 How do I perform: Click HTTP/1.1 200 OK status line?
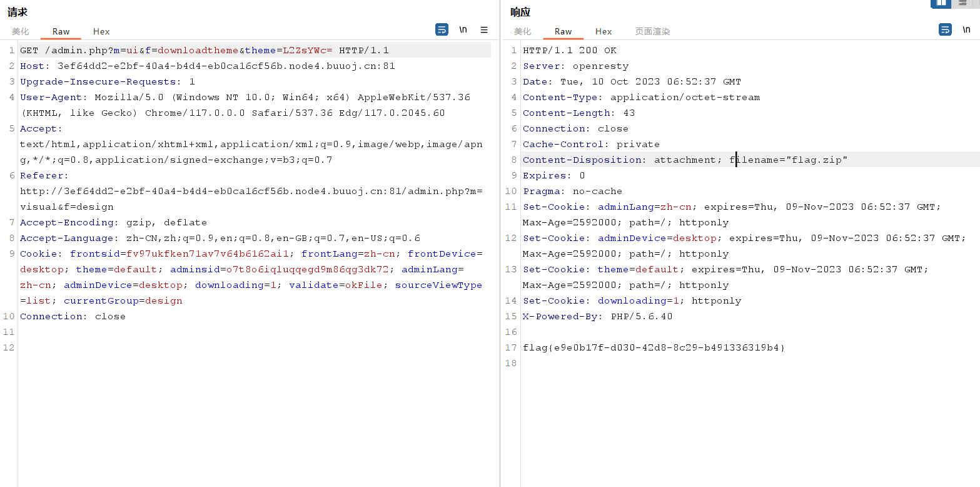pos(570,50)
